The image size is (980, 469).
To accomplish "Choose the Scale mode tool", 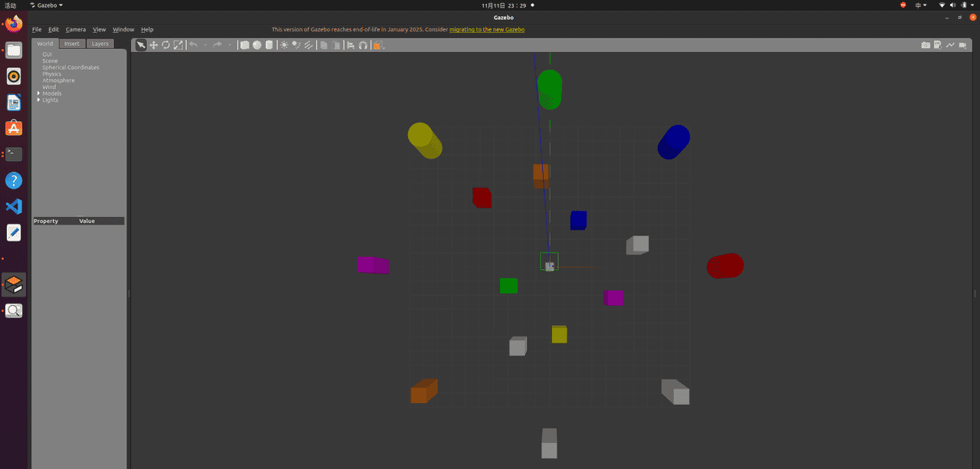I will (178, 45).
